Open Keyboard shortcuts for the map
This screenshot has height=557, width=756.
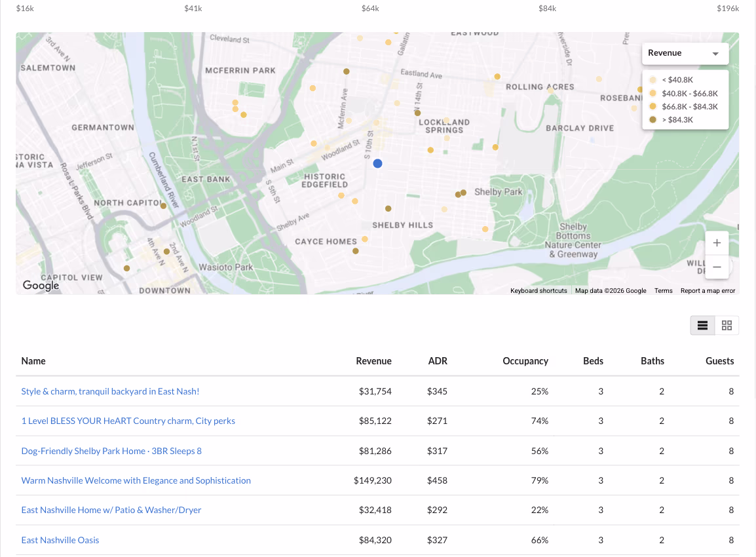pyautogui.click(x=539, y=291)
